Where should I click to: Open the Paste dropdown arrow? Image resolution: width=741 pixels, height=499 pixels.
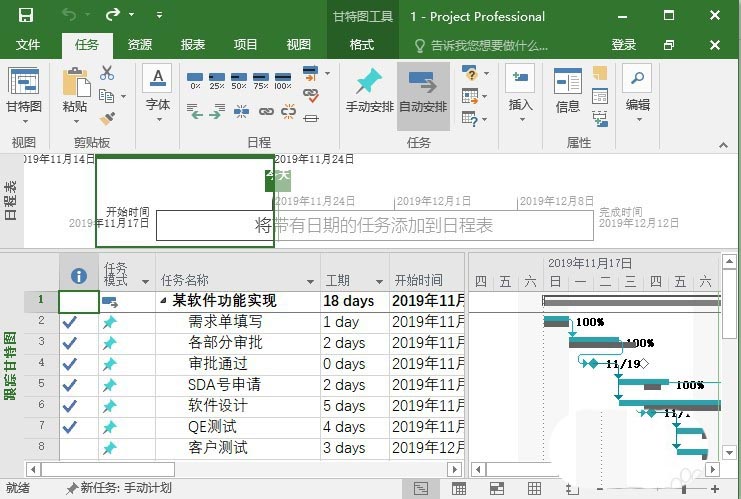click(76, 122)
